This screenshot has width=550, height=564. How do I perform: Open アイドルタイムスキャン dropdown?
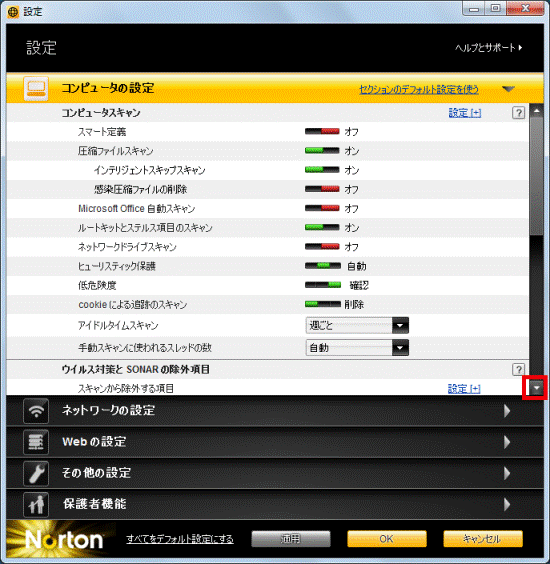[x=357, y=326]
